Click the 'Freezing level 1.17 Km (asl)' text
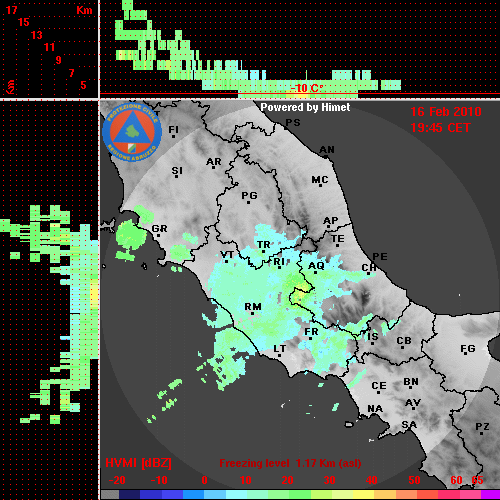The width and height of the screenshot is (500, 500). tap(290, 463)
